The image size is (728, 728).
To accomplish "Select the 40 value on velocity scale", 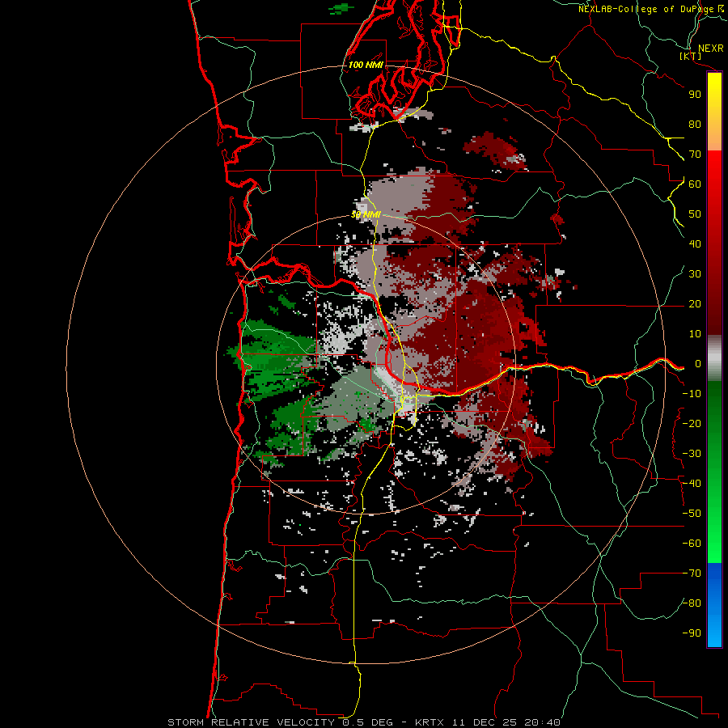I will tap(695, 243).
